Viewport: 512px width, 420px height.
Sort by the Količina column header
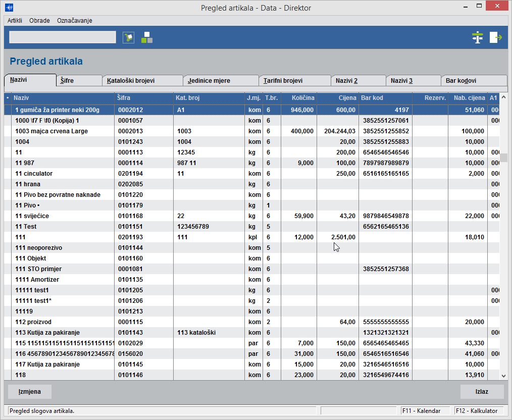click(x=299, y=98)
